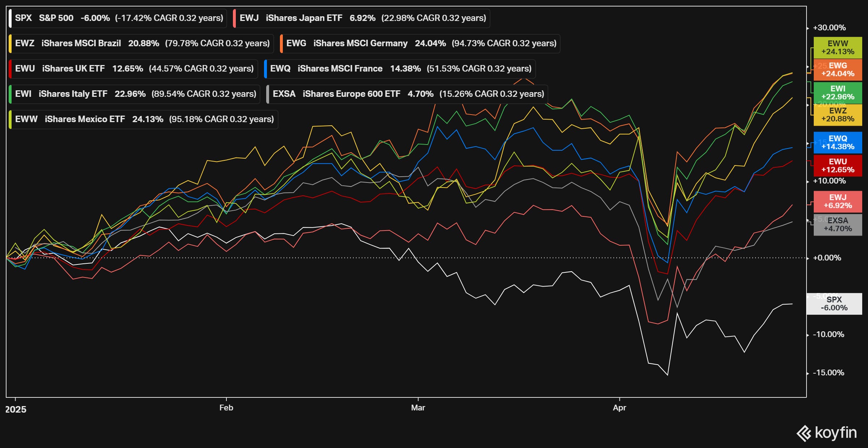The width and height of the screenshot is (868, 448).
Task: Click the EWZ 79.78% CAGR text
Action: point(217,43)
